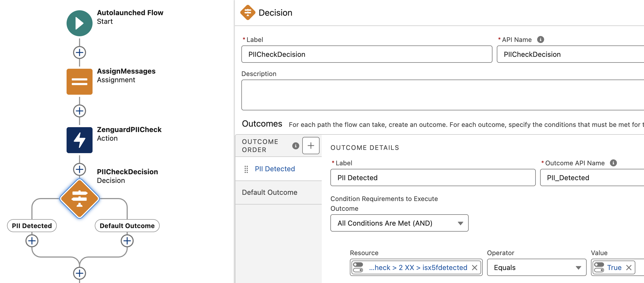Edit the Outcome API Name field
644x283 pixels.
pyautogui.click(x=592, y=177)
